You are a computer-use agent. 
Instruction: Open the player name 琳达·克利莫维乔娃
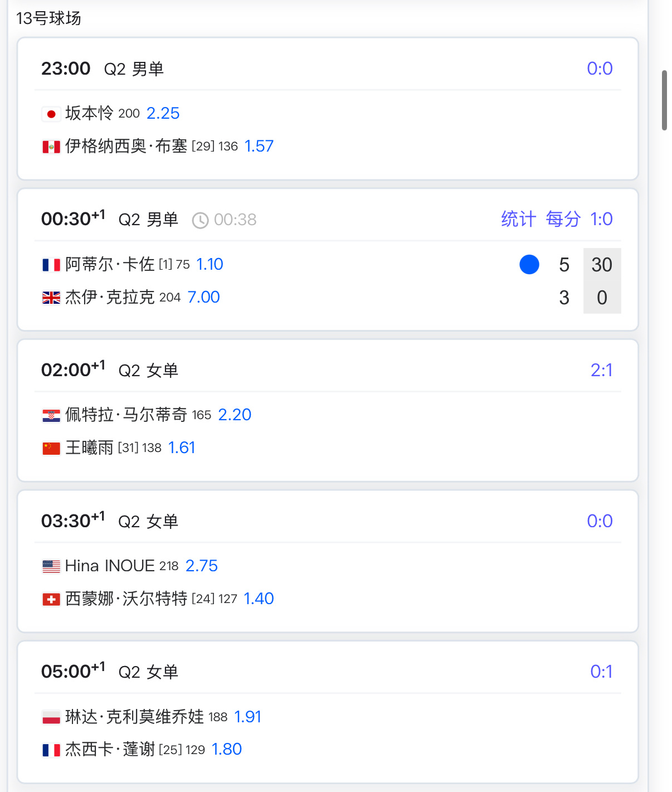click(x=134, y=716)
